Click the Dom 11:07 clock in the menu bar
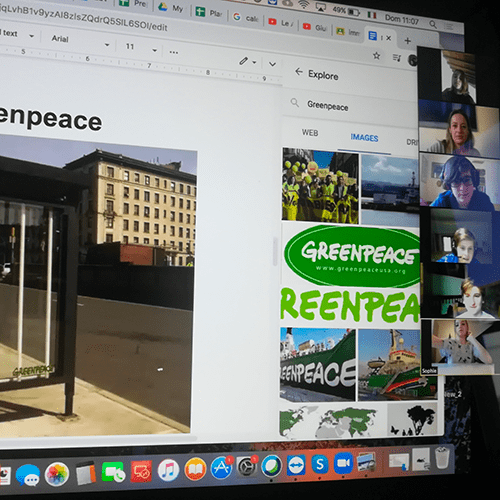The height and width of the screenshot is (500, 500). pyautogui.click(x=402, y=19)
